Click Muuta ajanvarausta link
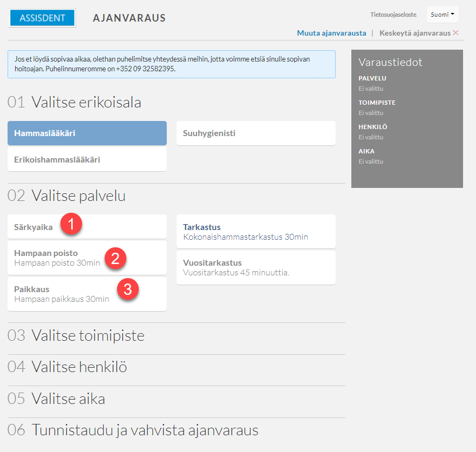Screen dimensions: 476x452 pyautogui.click(x=331, y=33)
